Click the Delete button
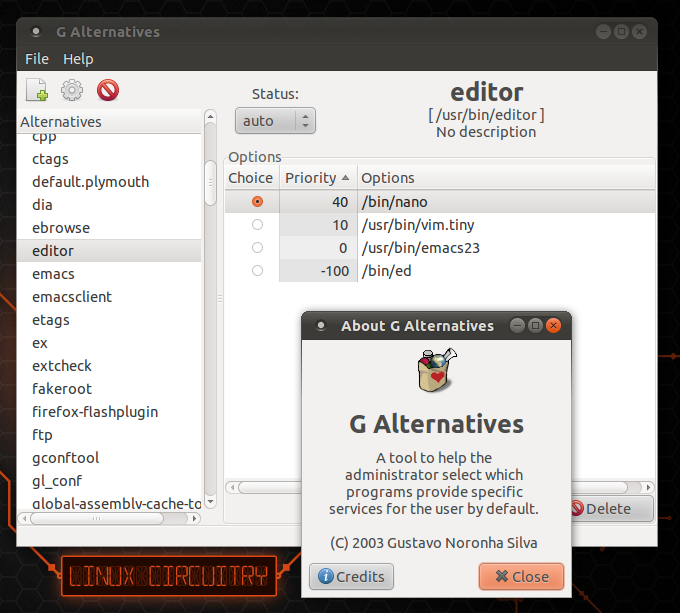Image resolution: width=680 pixels, height=613 pixels. (x=611, y=509)
